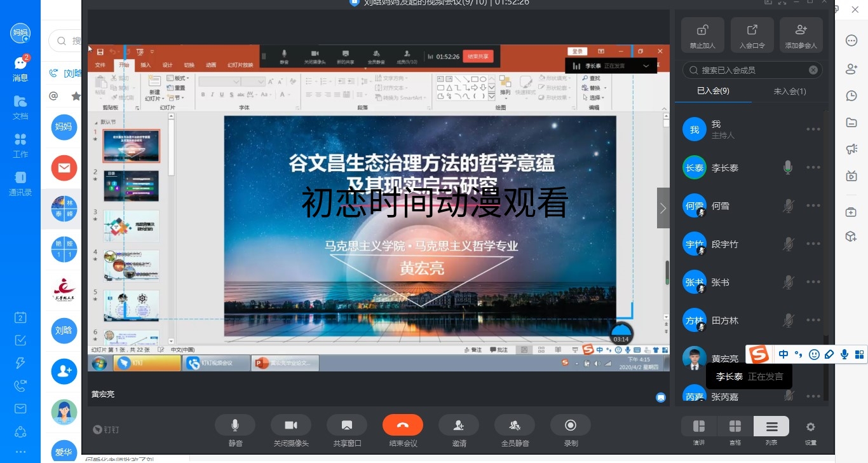The width and height of the screenshot is (868, 463).
Task: Open more options for 李长泰
Action: (813, 167)
